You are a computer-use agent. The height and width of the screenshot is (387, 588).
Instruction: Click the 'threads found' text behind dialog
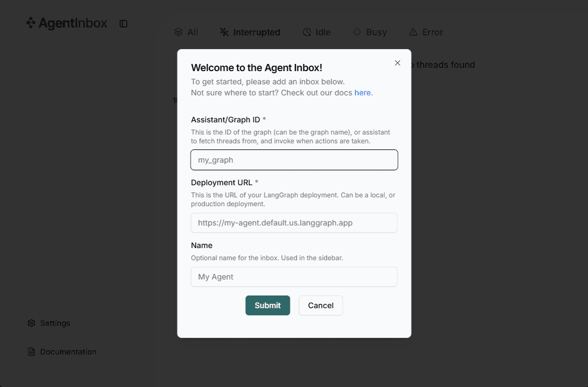(x=445, y=65)
